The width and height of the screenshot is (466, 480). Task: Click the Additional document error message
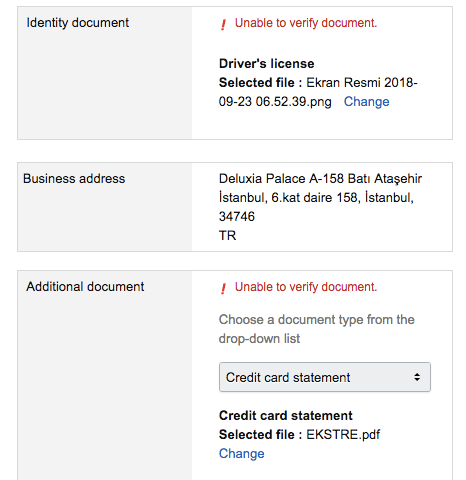[x=306, y=287]
